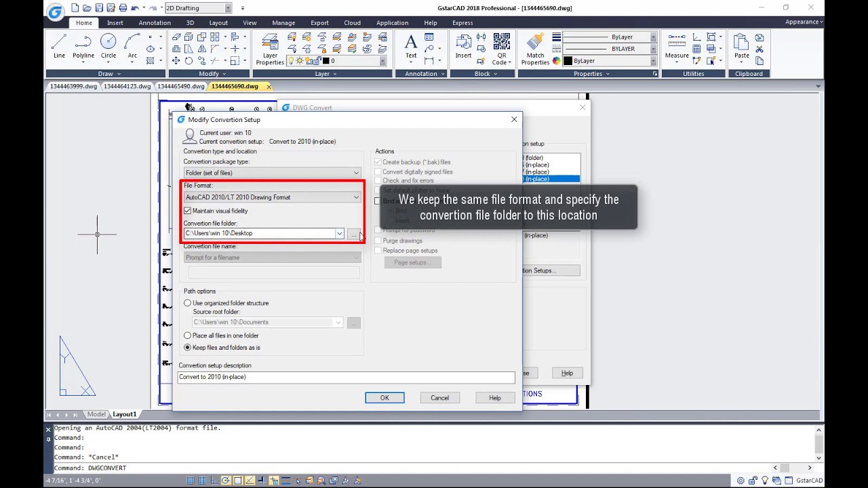Click the lock UI status icon
868x488 pixels.
point(753,481)
